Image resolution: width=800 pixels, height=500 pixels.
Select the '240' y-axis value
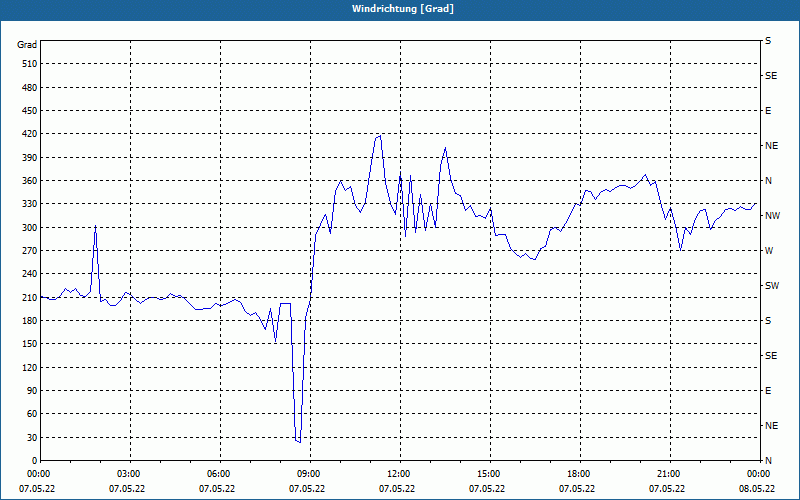click(30, 274)
